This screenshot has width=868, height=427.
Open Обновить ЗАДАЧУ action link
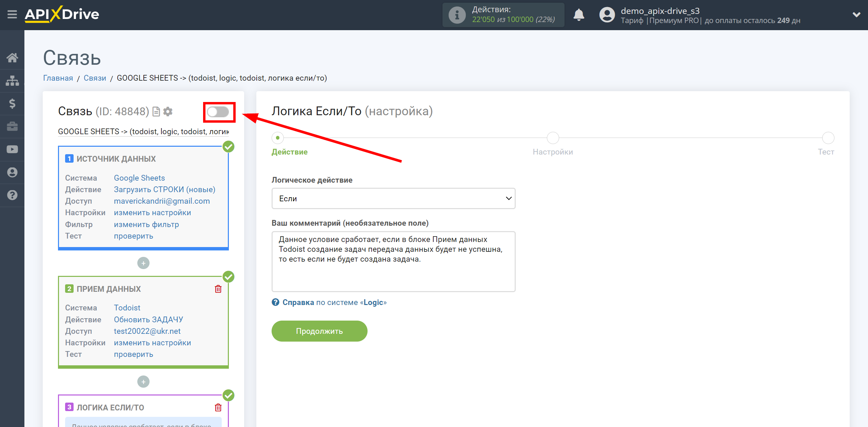click(x=149, y=320)
